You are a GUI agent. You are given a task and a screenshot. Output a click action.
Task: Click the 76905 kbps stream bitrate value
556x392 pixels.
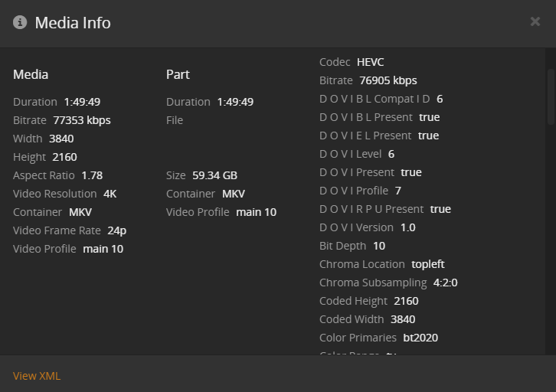coord(388,80)
